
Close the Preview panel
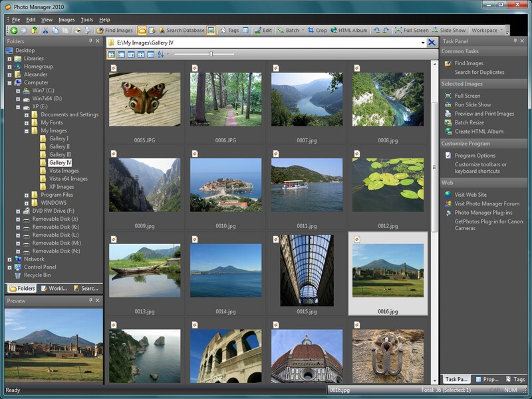(98, 301)
